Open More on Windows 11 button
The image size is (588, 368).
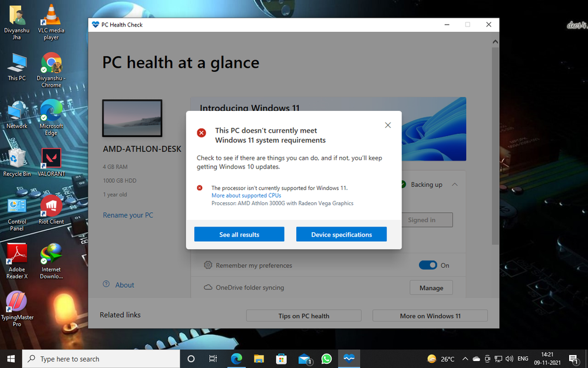[430, 316]
